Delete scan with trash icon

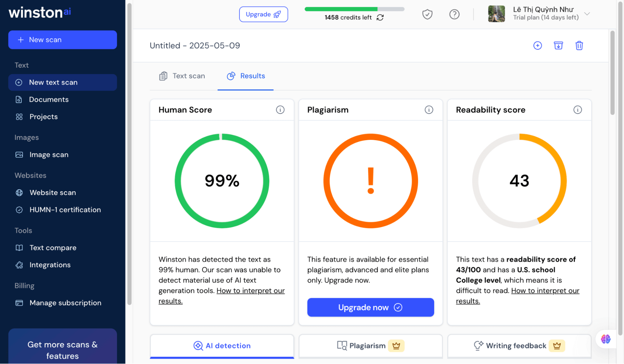(x=579, y=46)
